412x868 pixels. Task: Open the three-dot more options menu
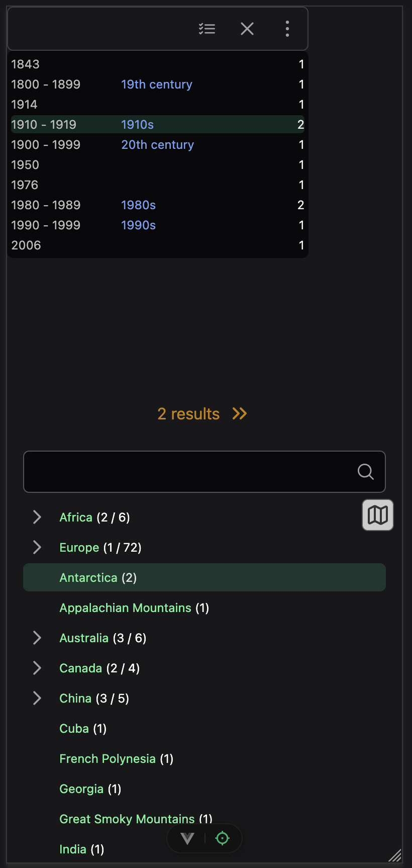click(x=287, y=29)
